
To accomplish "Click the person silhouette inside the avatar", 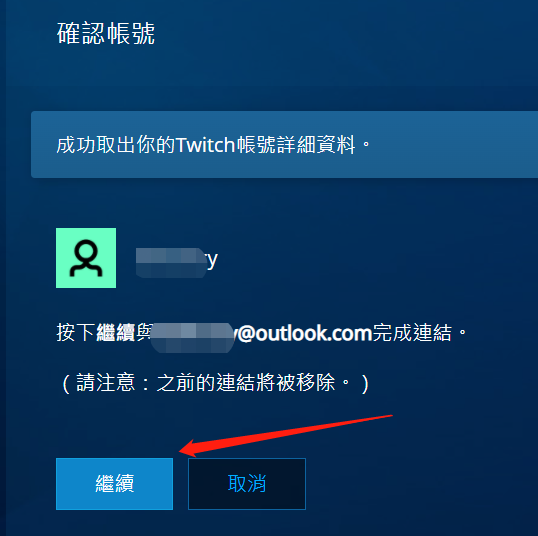I will pos(86,258).
